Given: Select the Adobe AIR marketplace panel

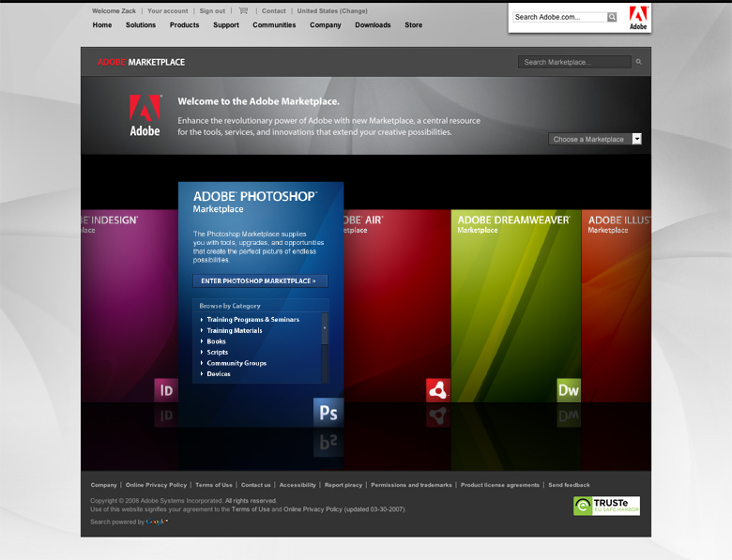Looking at the screenshot, I should [x=397, y=306].
